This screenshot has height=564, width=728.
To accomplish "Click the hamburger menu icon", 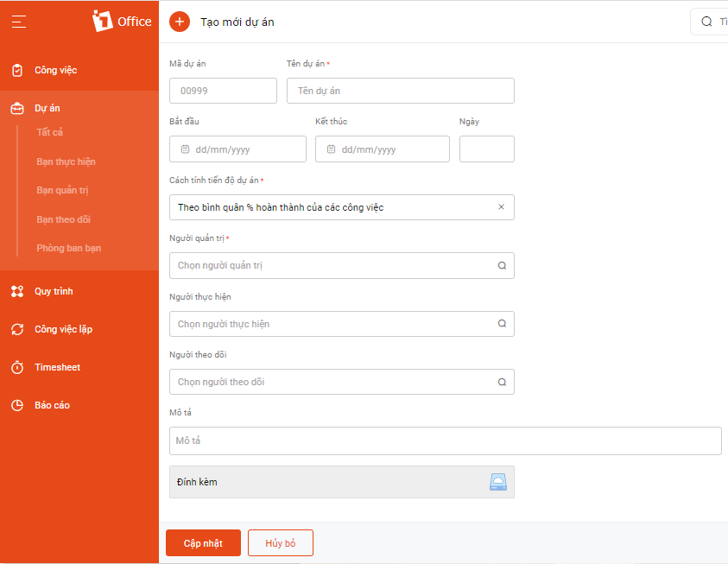I will [x=19, y=22].
